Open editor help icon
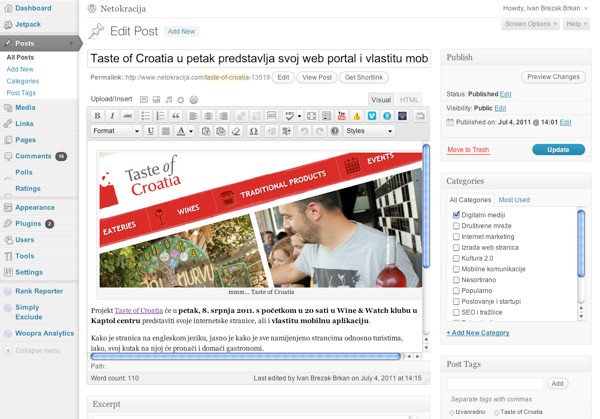 click(x=335, y=131)
